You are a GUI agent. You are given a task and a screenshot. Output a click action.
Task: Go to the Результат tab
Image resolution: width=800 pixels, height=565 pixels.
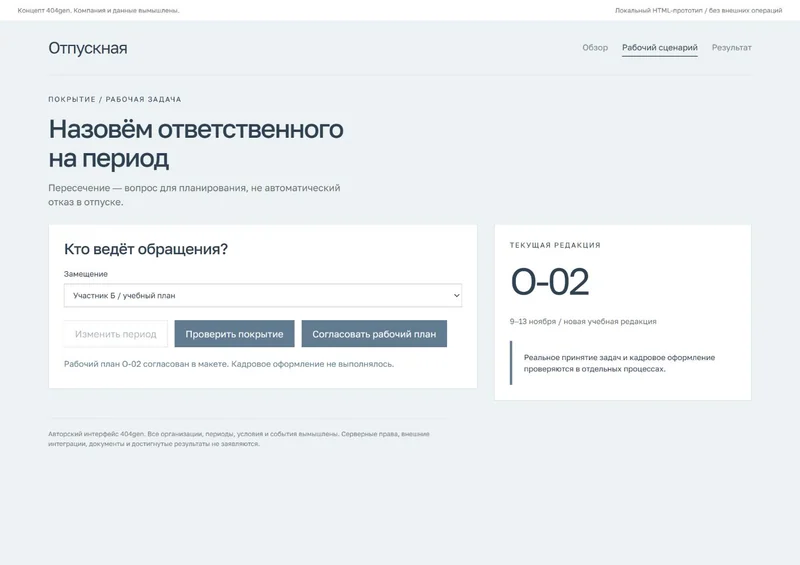(732, 47)
